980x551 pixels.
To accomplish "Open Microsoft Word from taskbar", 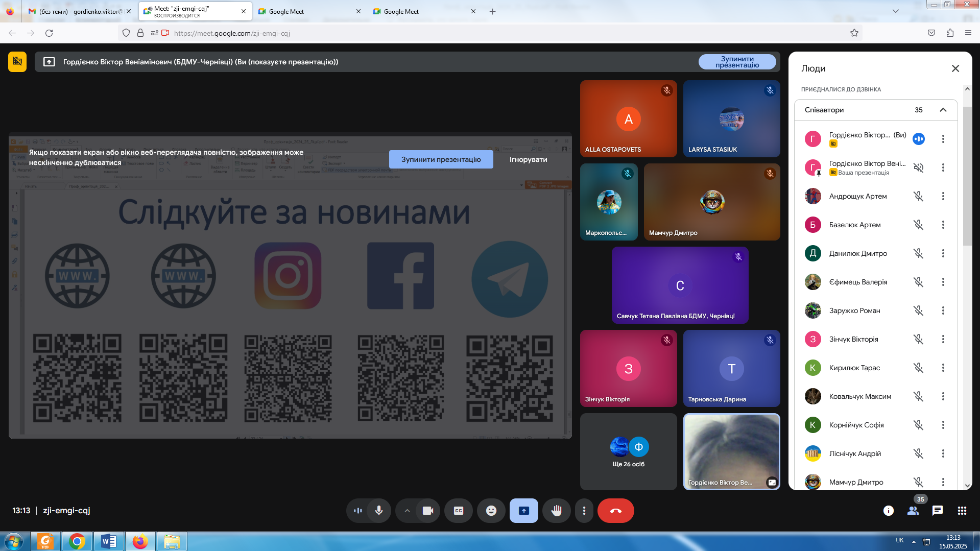I will [x=109, y=541].
